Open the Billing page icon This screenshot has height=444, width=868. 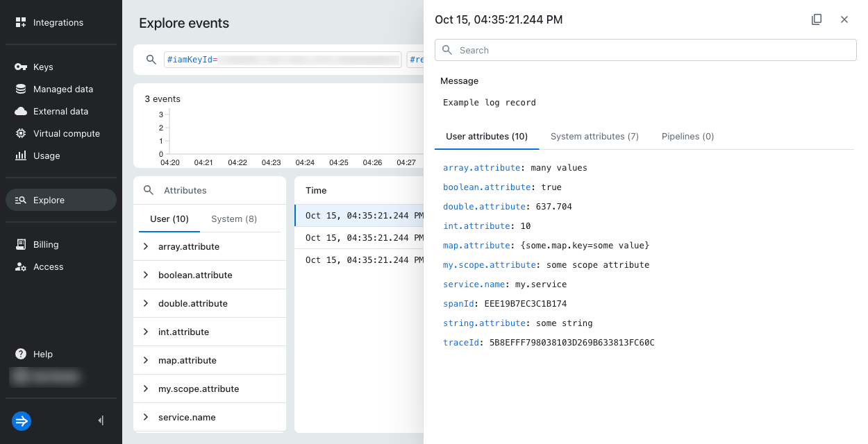[21, 245]
